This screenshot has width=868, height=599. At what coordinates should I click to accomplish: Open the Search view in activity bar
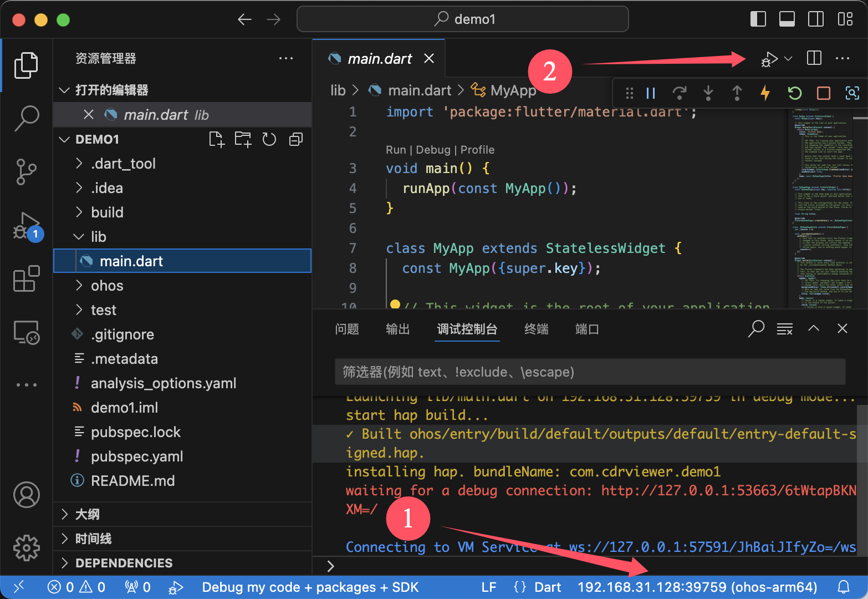click(26, 118)
